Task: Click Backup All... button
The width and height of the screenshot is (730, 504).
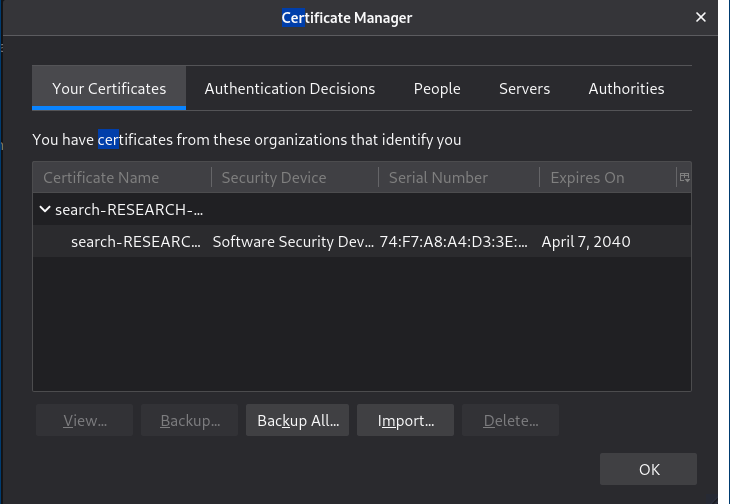Action: pos(297,420)
